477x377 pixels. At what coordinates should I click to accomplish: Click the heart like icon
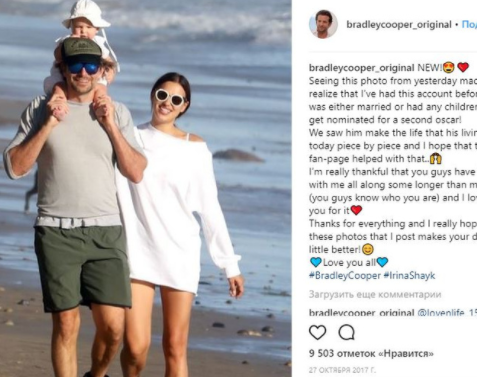318,332
